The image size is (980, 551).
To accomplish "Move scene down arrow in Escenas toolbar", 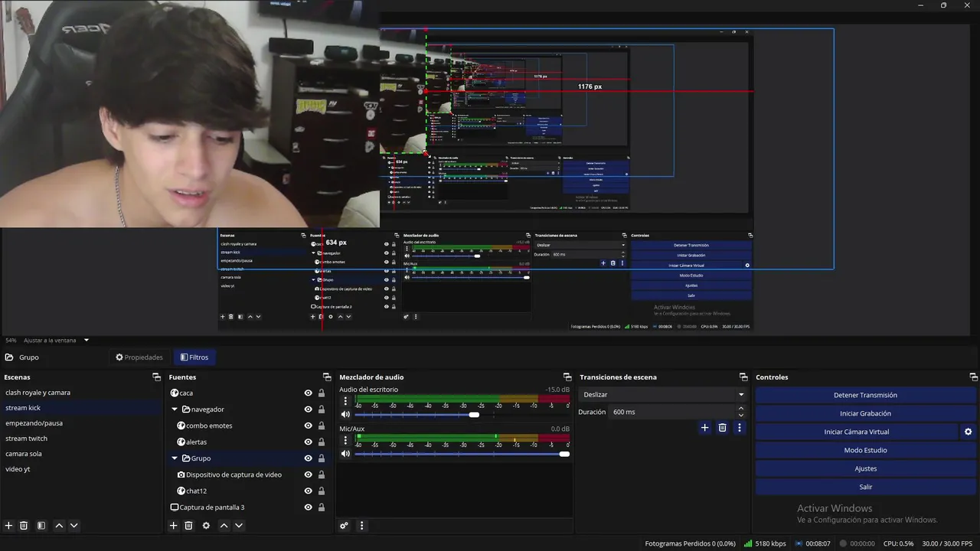I will 73,526.
